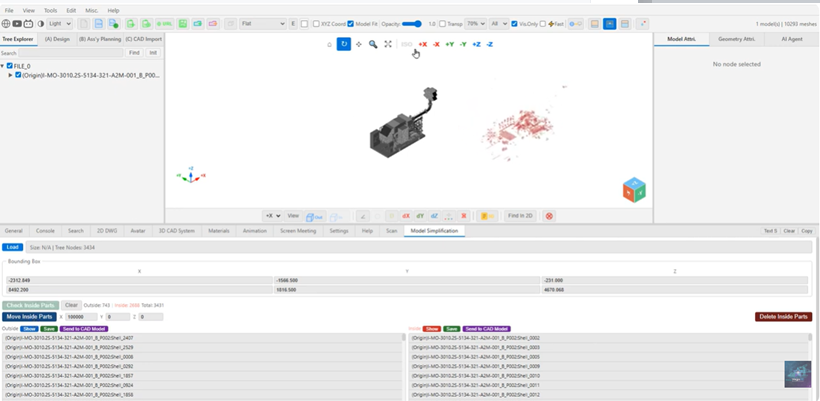Screen dimensions: 820x401
Task: Click the blue box Out icon
Action: click(x=314, y=216)
